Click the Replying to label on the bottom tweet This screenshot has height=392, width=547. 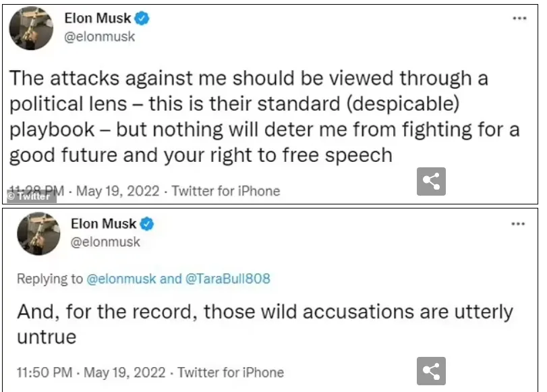tap(47, 278)
